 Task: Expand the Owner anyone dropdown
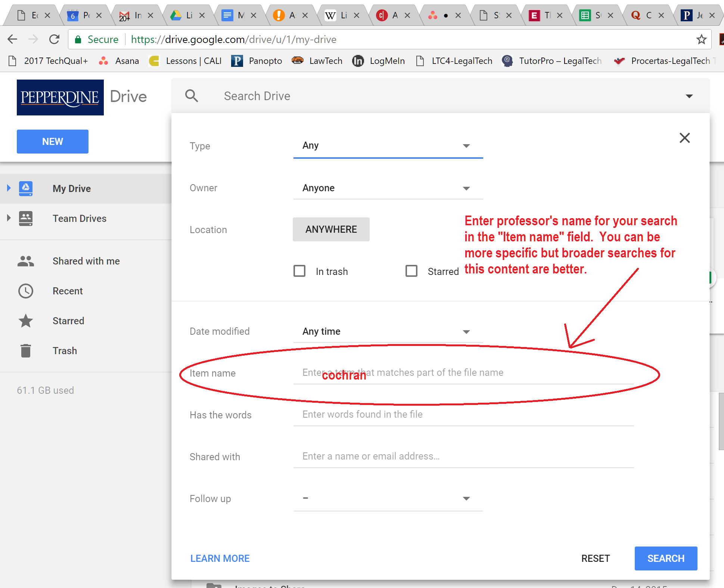[x=468, y=188]
